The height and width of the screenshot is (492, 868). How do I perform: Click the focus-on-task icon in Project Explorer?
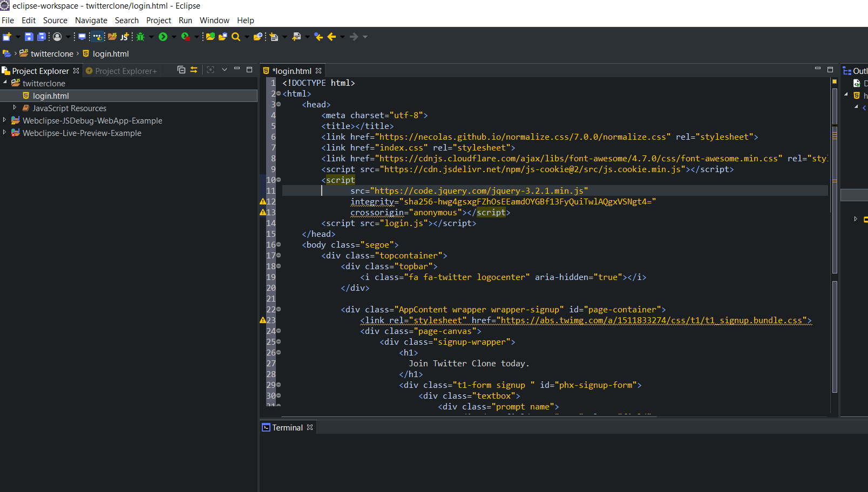(x=211, y=70)
